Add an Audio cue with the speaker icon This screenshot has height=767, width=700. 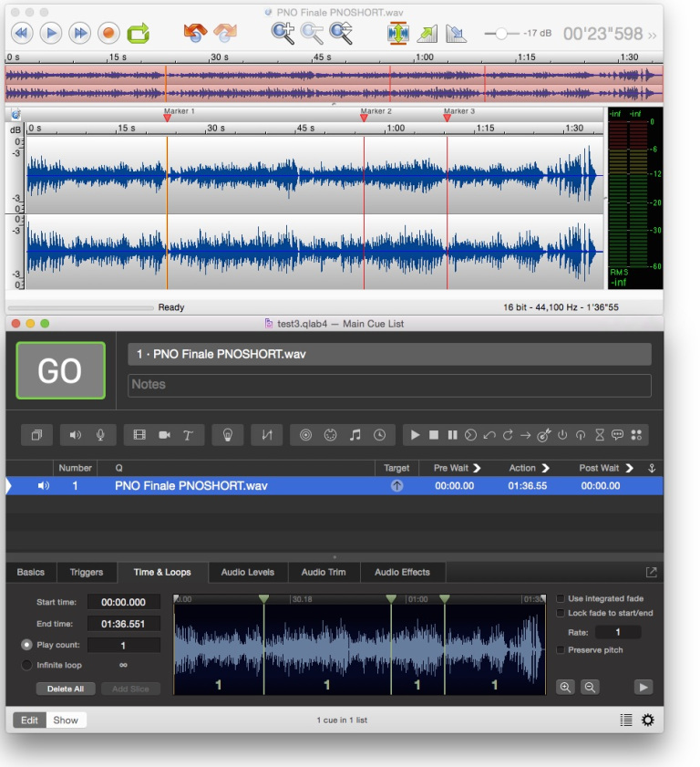tap(76, 435)
